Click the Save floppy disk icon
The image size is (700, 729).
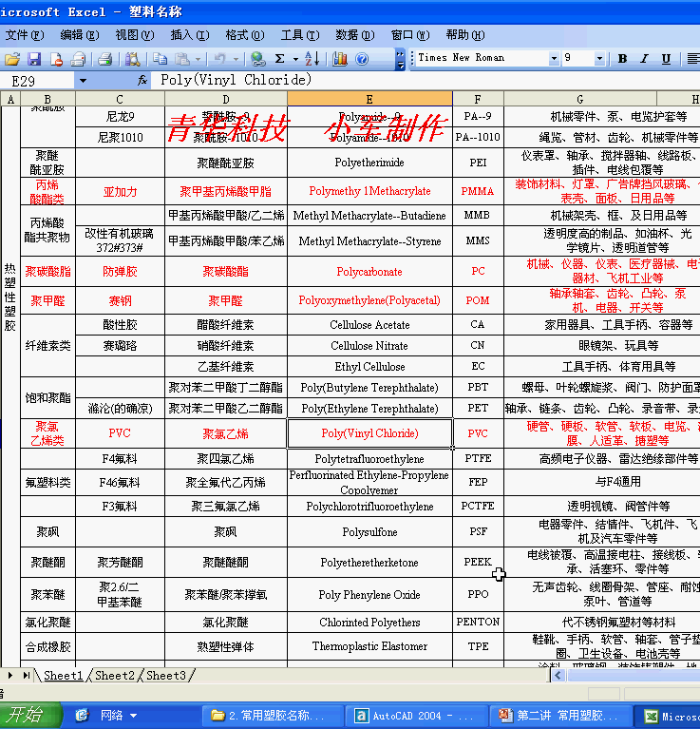tap(34, 59)
